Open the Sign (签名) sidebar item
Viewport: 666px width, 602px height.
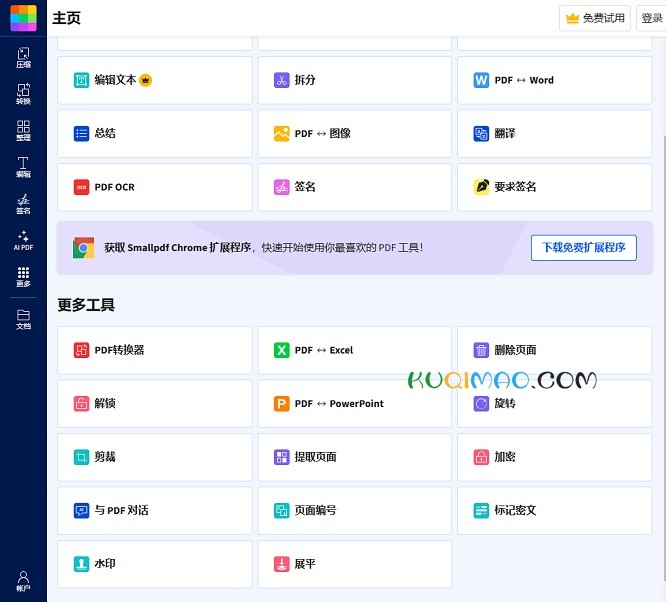pos(23,204)
